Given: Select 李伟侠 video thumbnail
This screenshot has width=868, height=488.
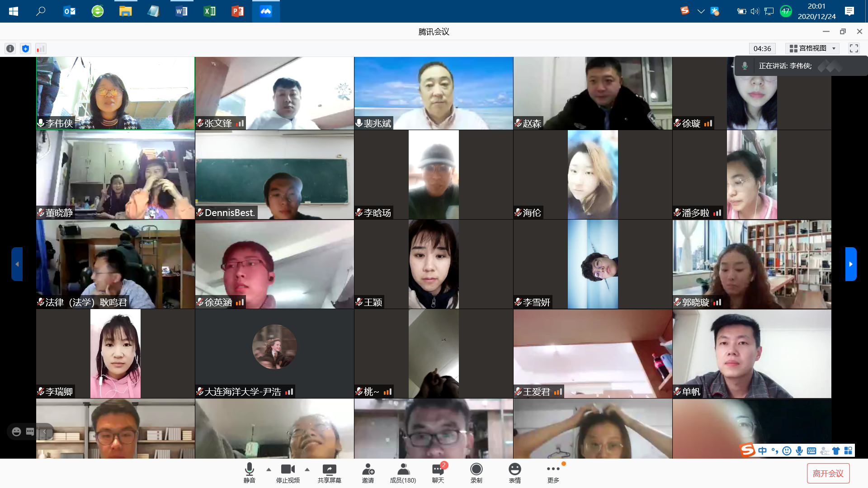Looking at the screenshot, I should [115, 93].
